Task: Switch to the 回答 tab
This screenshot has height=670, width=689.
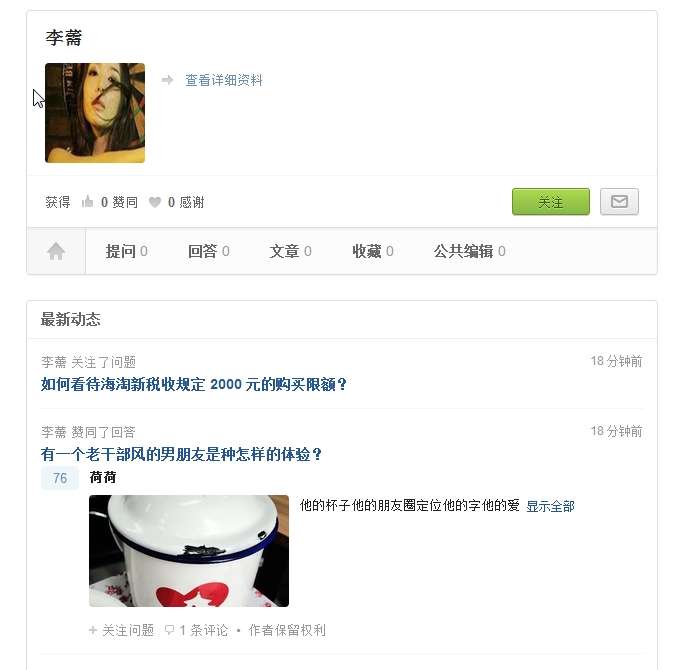Action: 208,251
